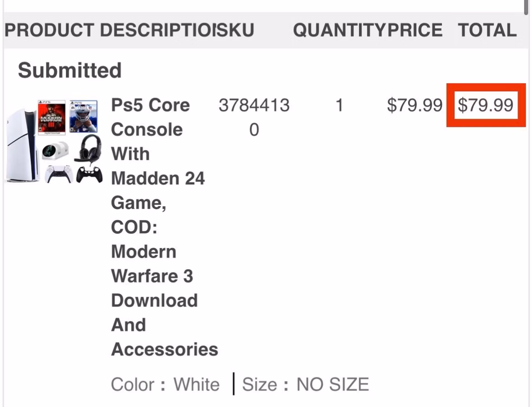Click the QUANTITY column header

click(339, 30)
